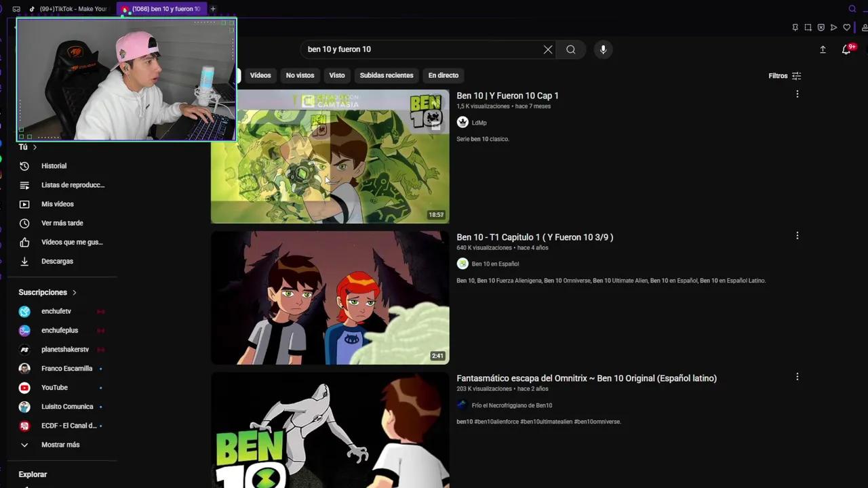Viewport: 868px width, 488px height.
Task: Open the Explorar sidebar heading
Action: point(33,474)
